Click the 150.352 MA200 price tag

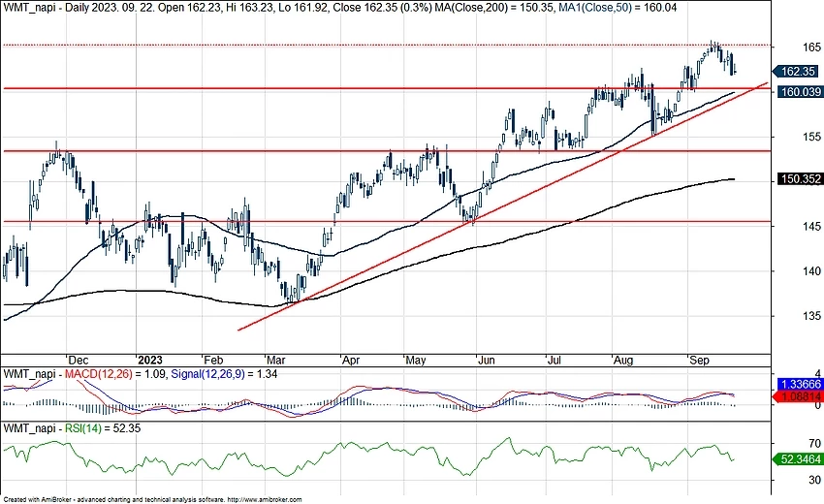(800, 179)
